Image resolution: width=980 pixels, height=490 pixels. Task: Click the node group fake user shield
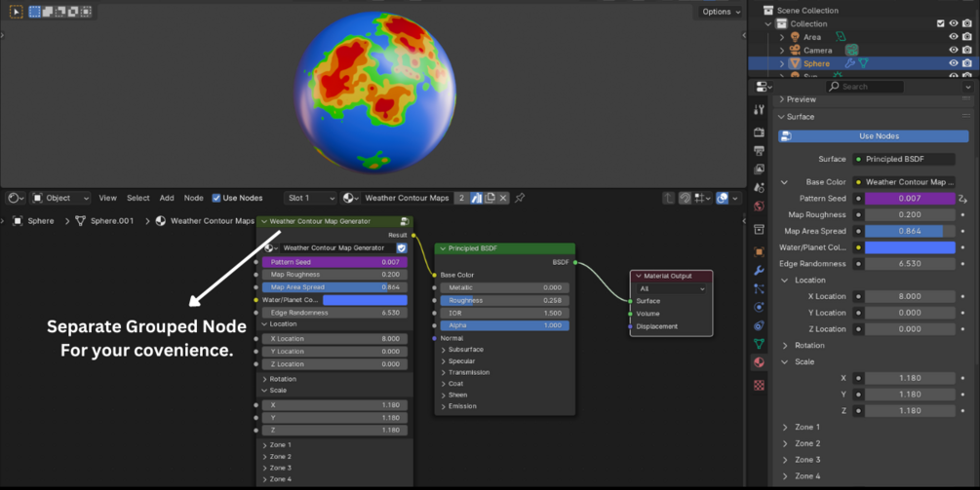coord(401,247)
